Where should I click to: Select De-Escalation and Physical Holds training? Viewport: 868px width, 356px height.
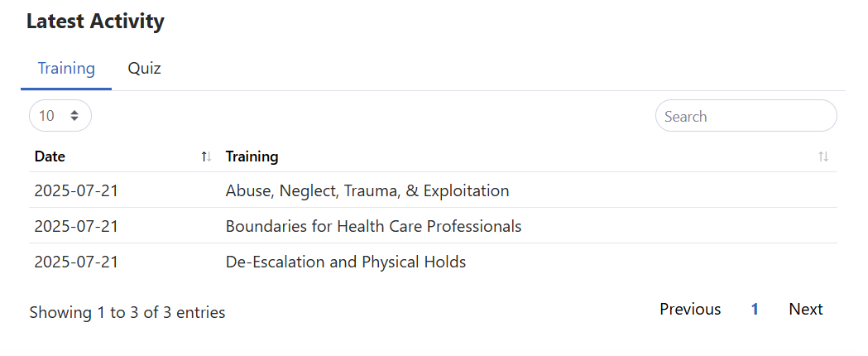coord(345,262)
